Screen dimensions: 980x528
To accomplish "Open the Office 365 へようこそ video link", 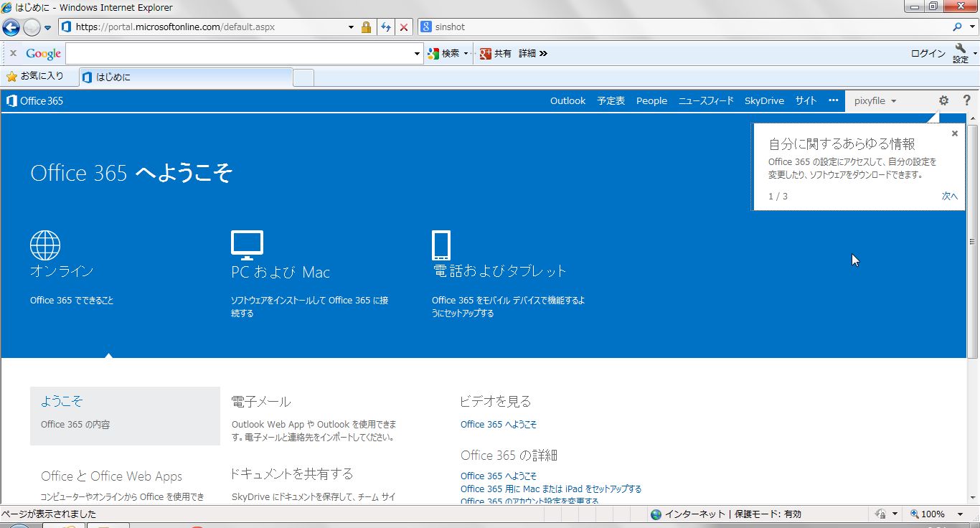I will pyautogui.click(x=498, y=425).
